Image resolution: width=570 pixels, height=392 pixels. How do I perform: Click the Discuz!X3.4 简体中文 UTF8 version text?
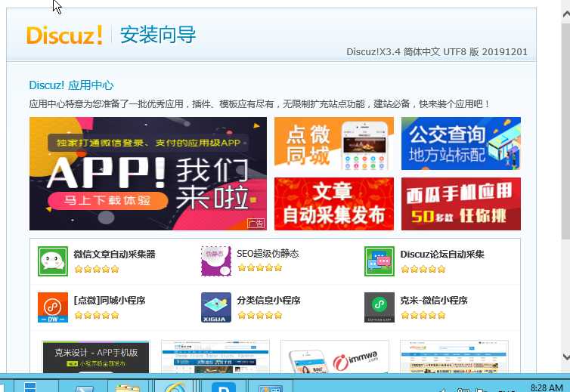[x=437, y=52]
